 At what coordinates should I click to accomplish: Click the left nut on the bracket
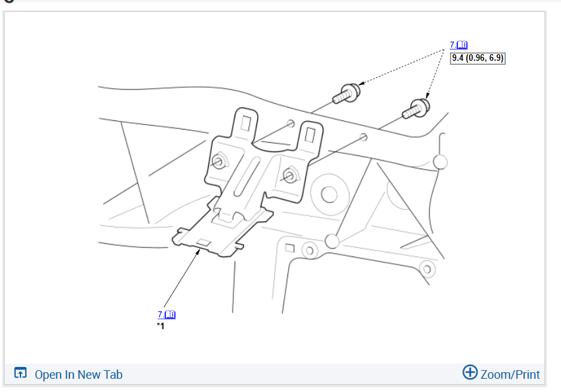coord(219,161)
